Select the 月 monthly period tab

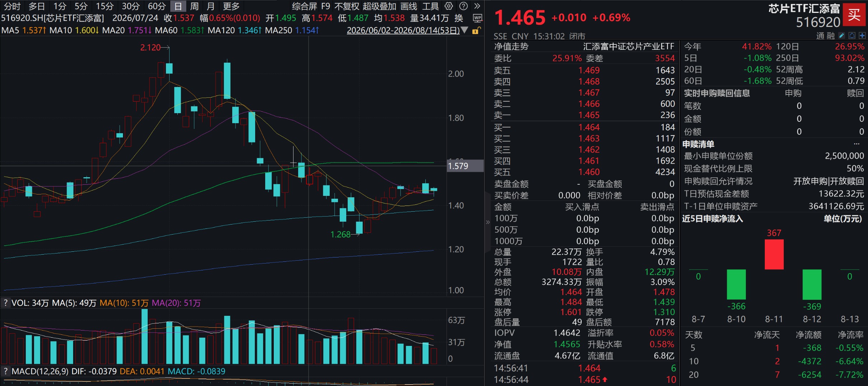[x=211, y=6]
